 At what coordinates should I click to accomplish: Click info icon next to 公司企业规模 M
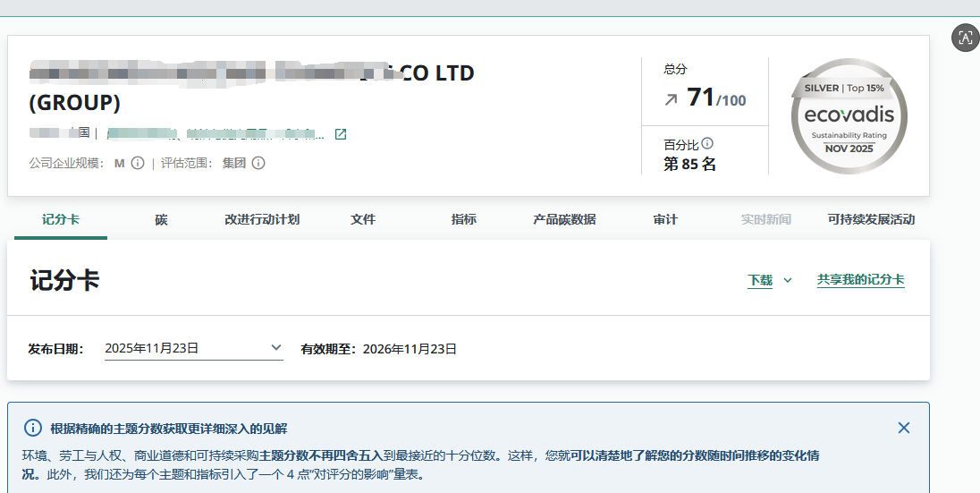[x=138, y=163]
